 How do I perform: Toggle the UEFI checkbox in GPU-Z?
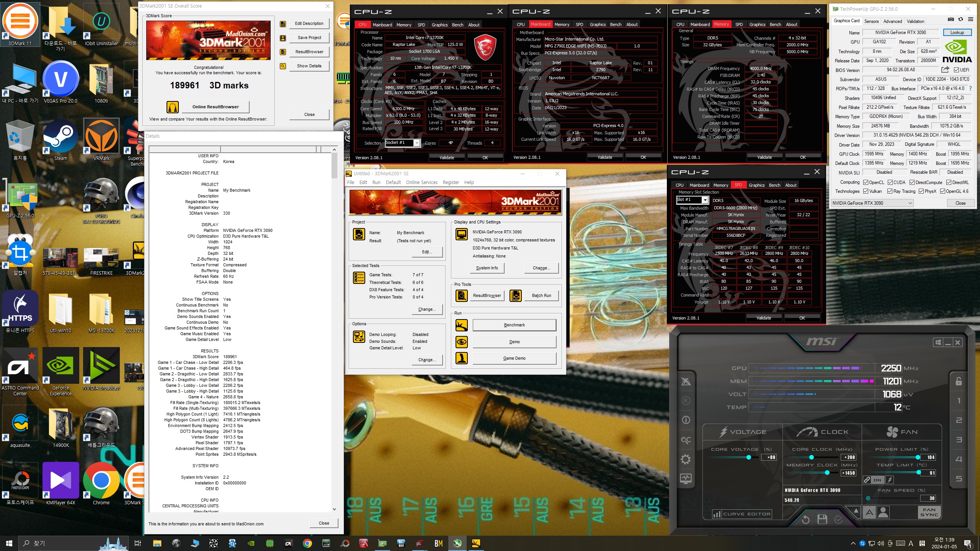tap(956, 70)
